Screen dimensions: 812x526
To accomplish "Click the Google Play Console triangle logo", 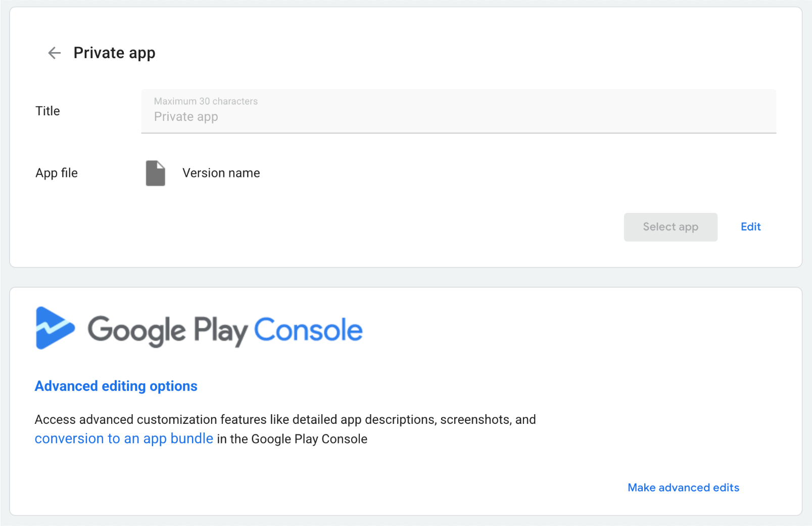I will (x=55, y=328).
